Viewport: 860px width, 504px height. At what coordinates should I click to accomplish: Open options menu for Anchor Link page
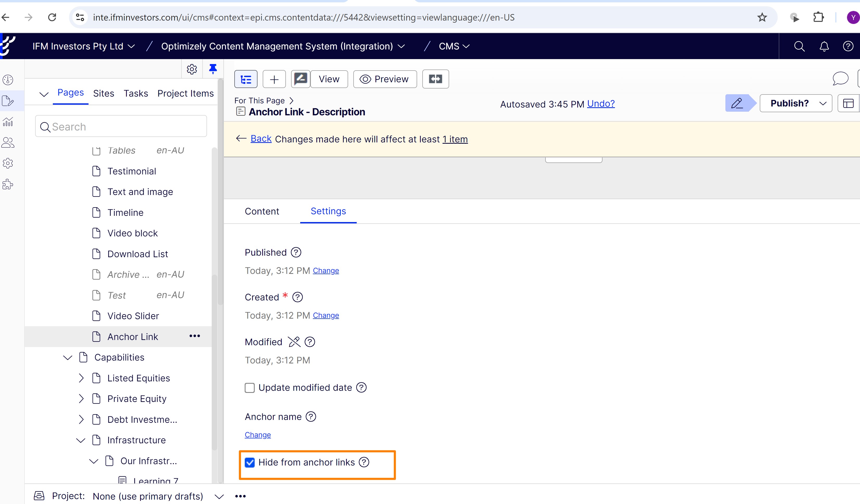tap(194, 336)
